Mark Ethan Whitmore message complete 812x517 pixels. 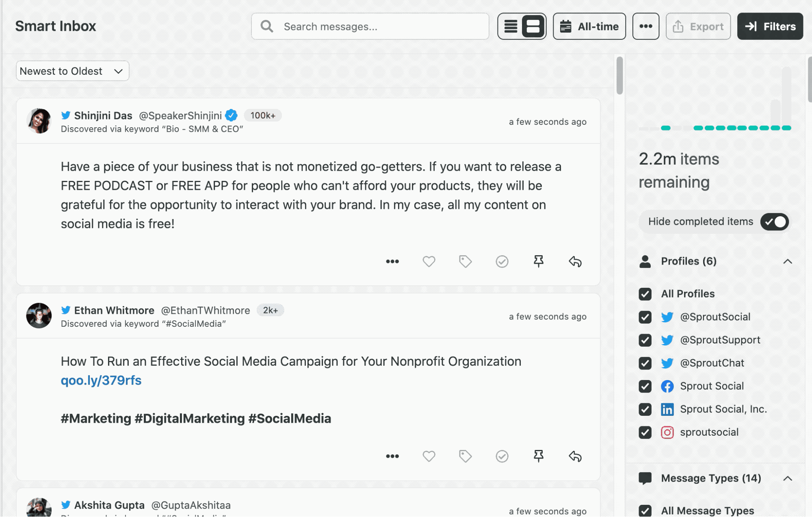tap(502, 456)
